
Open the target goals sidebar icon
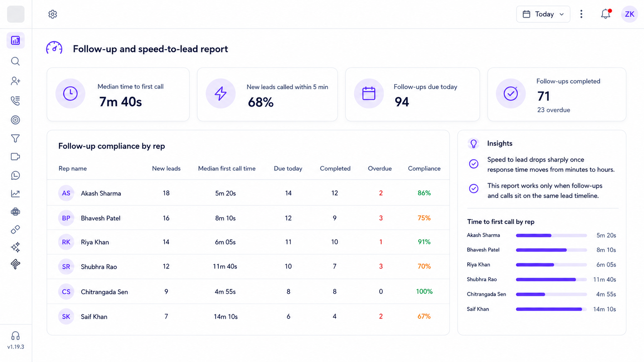click(15, 120)
